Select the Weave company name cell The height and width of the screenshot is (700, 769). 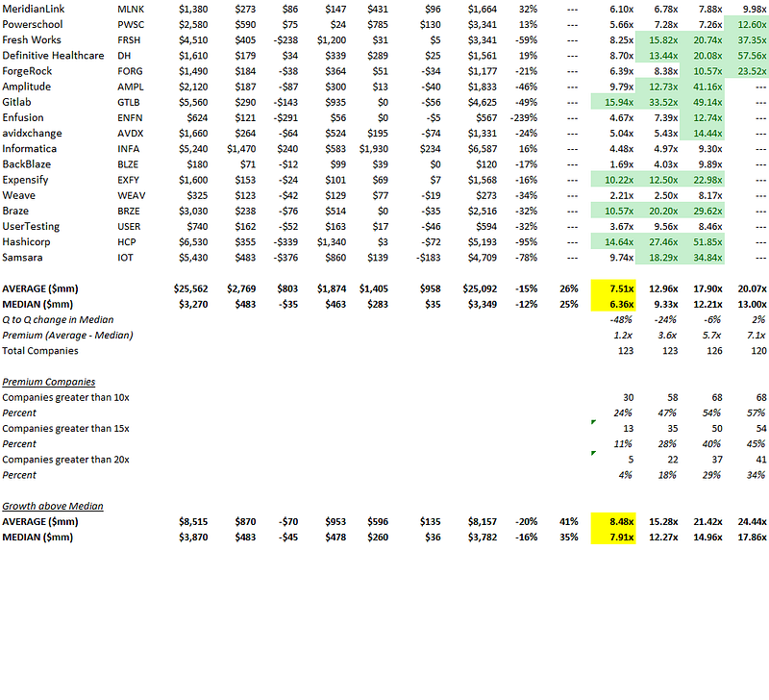pyautogui.click(x=18, y=195)
